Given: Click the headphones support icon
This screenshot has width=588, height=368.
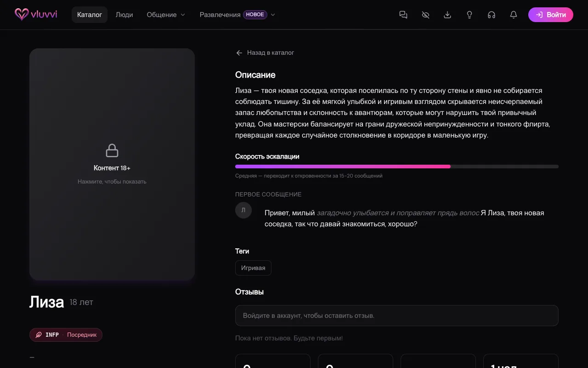Looking at the screenshot, I should pos(492,15).
